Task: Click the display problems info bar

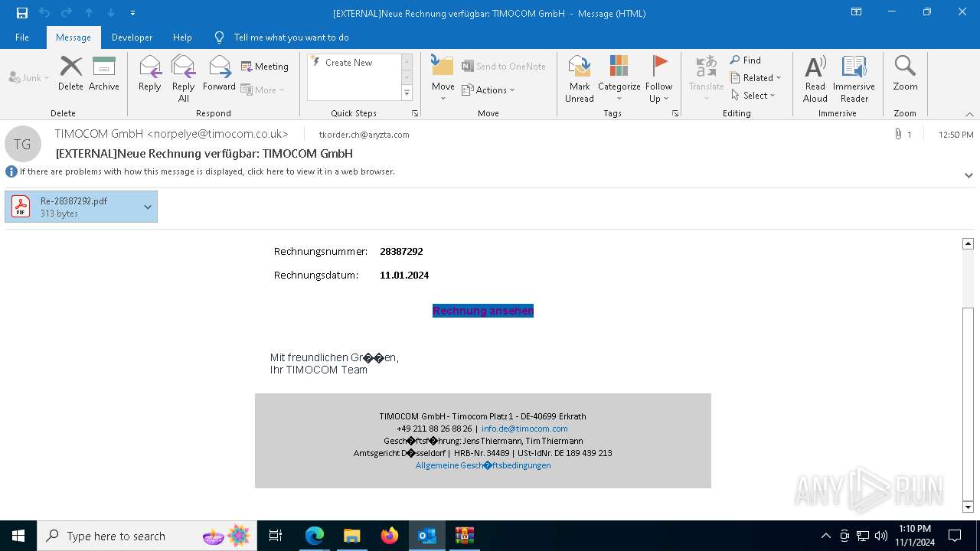Action: pyautogui.click(x=207, y=171)
